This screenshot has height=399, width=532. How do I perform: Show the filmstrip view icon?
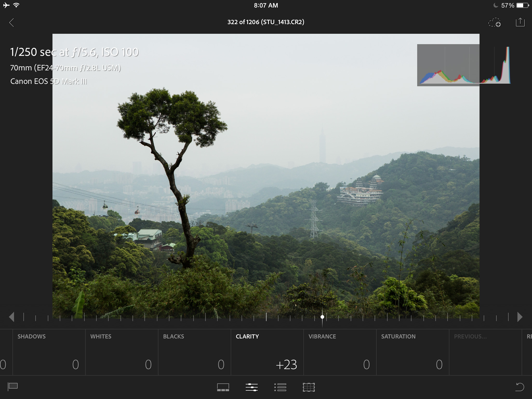click(223, 387)
